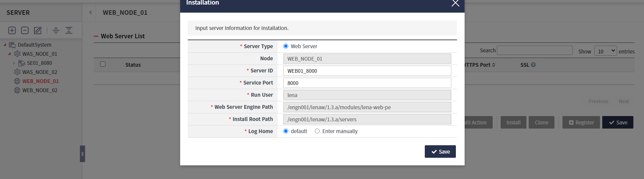Click the edit pencil icon in sidebar
644x179 pixels.
click(38, 30)
